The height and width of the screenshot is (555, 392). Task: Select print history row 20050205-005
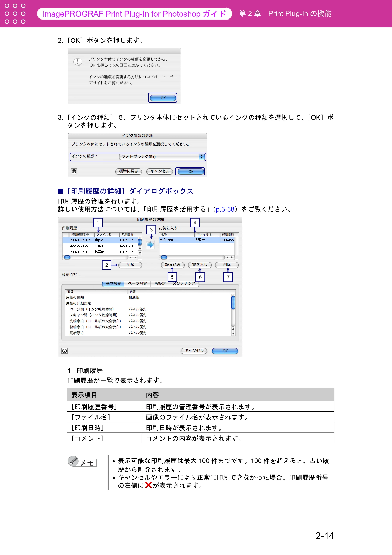pyautogui.click(x=100, y=240)
